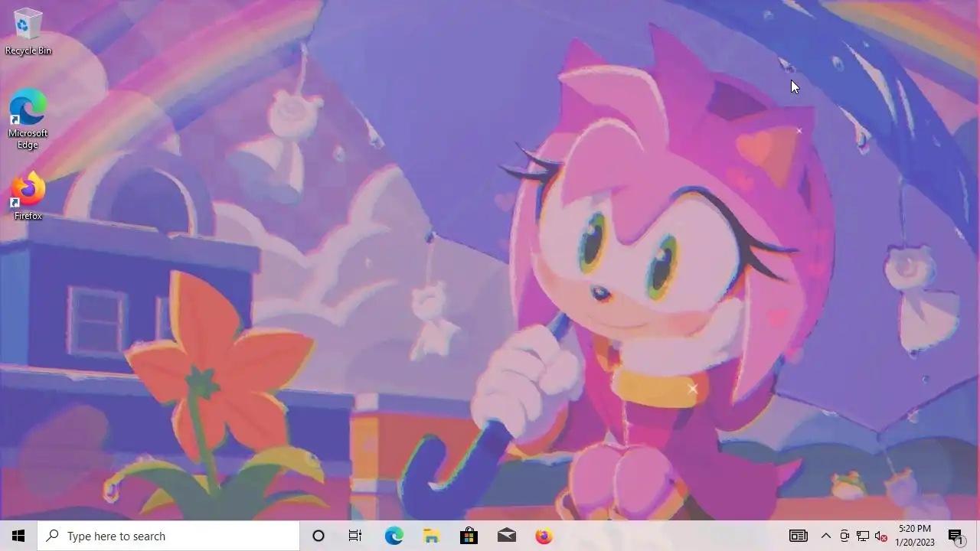Click the 'Type here to search' box
This screenshot has height=551, width=980.
tap(168, 536)
